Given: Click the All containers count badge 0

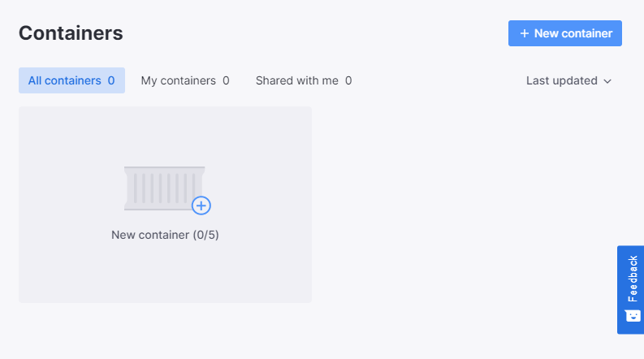Looking at the screenshot, I should [x=111, y=80].
